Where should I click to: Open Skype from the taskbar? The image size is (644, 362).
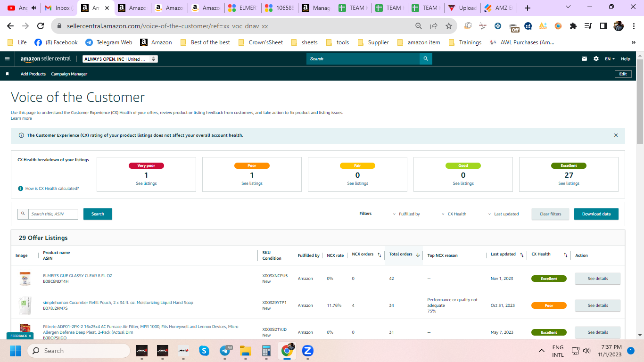204,351
